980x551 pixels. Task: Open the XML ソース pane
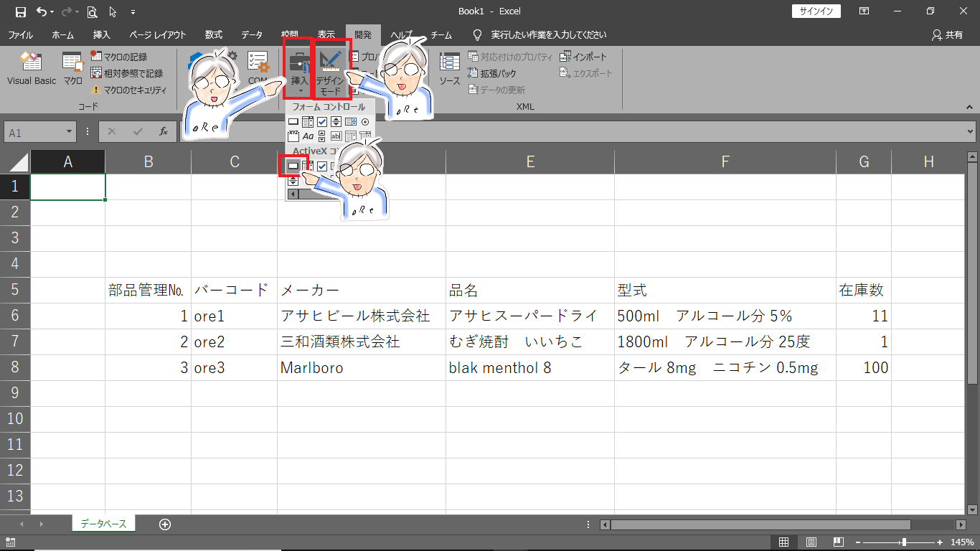tap(450, 70)
